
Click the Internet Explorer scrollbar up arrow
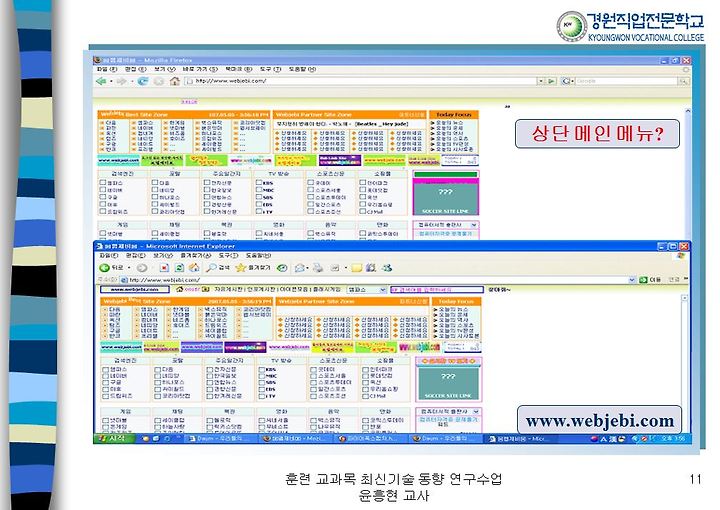[684, 298]
